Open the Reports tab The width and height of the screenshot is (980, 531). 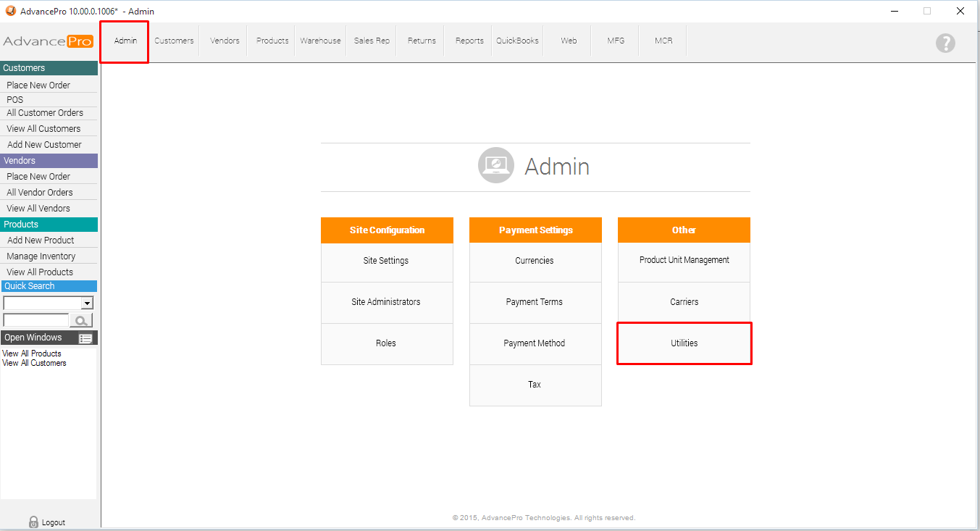point(469,41)
